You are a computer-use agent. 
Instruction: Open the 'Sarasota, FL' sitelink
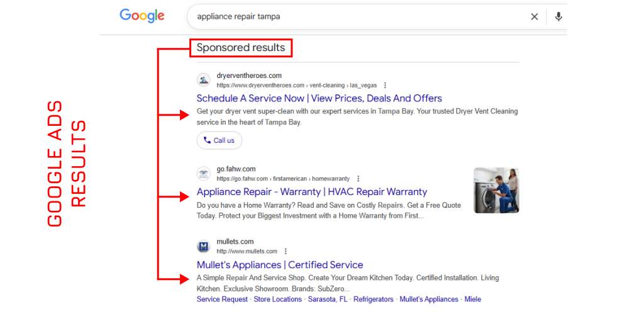[x=328, y=299]
